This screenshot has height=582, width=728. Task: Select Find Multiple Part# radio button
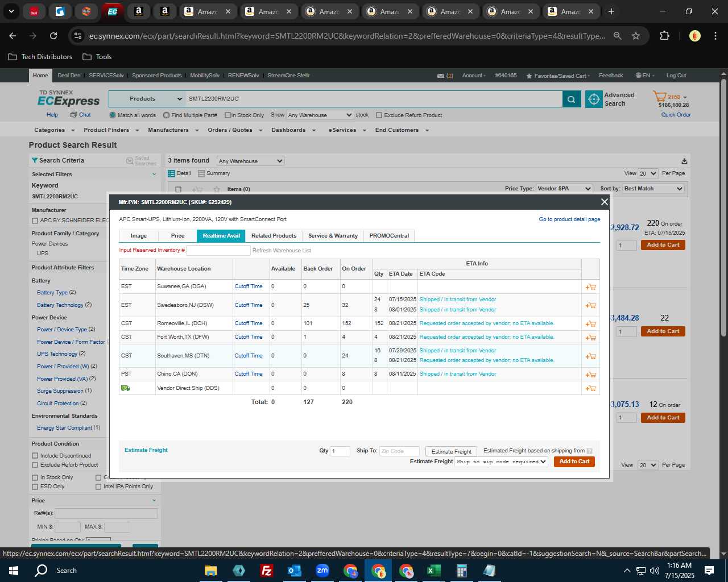point(166,115)
